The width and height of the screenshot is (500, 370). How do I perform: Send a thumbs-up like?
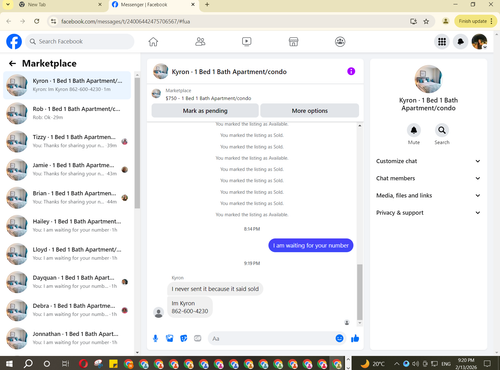(x=355, y=339)
